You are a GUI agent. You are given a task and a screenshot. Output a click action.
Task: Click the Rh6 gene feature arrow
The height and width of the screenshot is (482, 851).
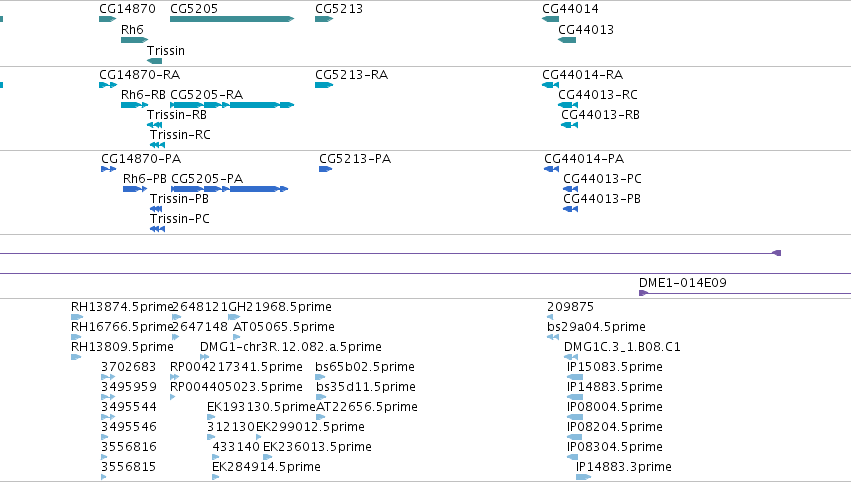click(134, 40)
